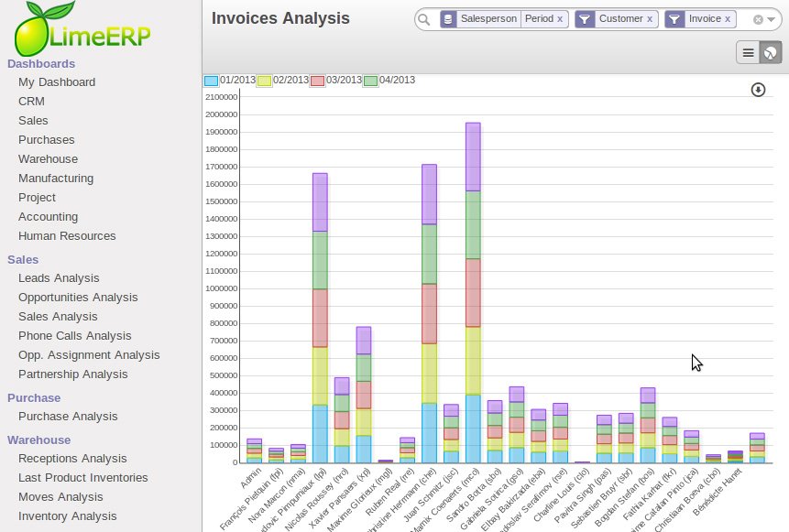789x532 pixels.
Task: Click the Dashboards section header
Action: [x=41, y=64]
